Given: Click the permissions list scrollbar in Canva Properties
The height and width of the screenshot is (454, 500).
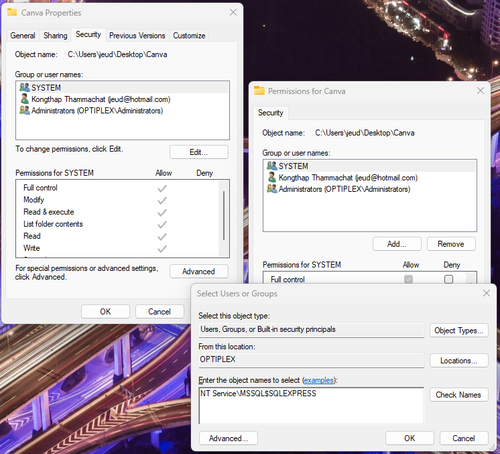Looking at the screenshot, I should 224,215.
